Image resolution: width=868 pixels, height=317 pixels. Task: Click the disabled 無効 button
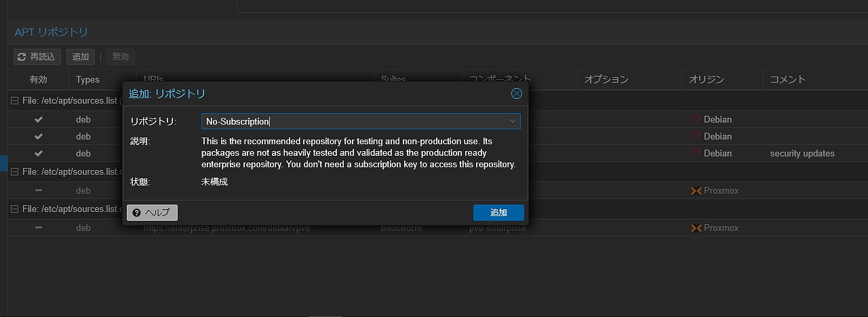coord(121,57)
